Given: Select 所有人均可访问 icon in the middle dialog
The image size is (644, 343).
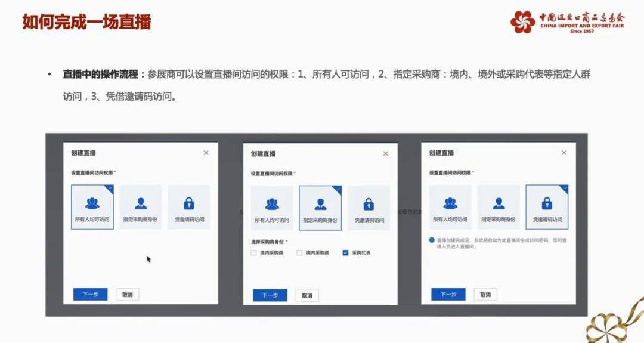Looking at the screenshot, I should tap(272, 205).
